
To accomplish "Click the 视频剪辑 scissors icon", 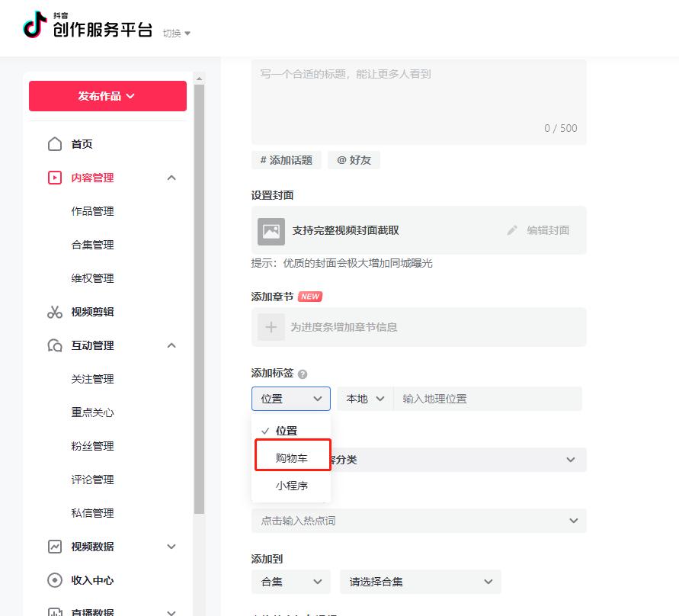I will [x=54, y=312].
